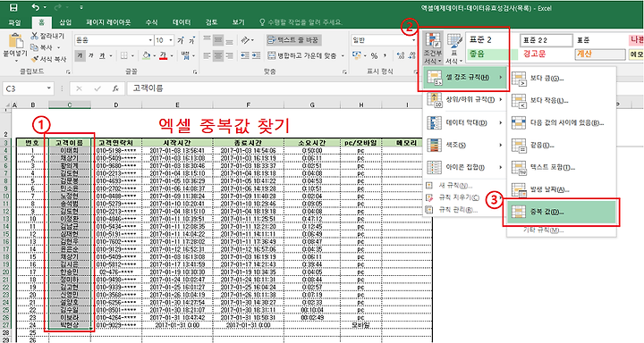Screen dimensions: 644x343
Task: Toggle the italic (가) formatting button
Action: pyautogui.click(x=91, y=55)
